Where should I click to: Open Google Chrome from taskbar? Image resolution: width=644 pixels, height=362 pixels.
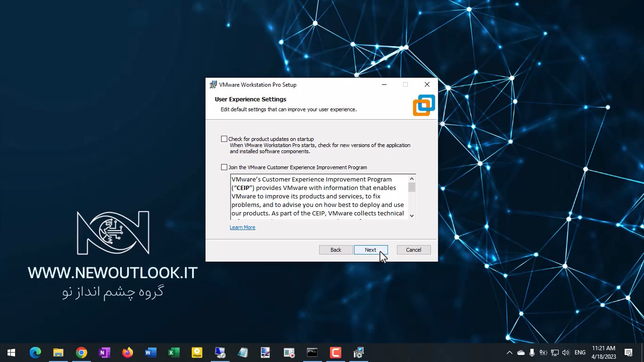coord(82,353)
